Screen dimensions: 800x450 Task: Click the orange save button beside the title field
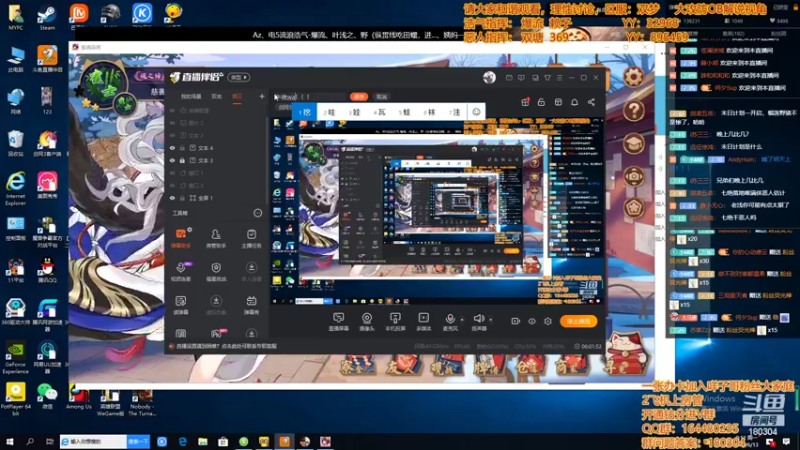[x=359, y=96]
